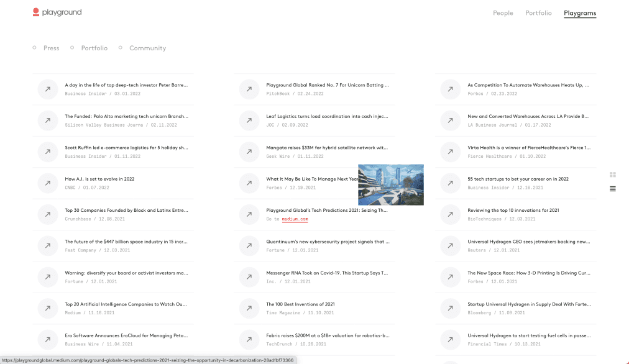Click the playground logo
This screenshot has height=364, width=629.
coord(57,12)
